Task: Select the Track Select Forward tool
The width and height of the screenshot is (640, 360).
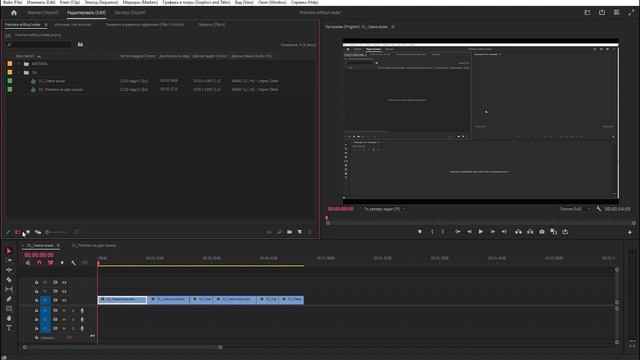Action: click(x=9, y=260)
